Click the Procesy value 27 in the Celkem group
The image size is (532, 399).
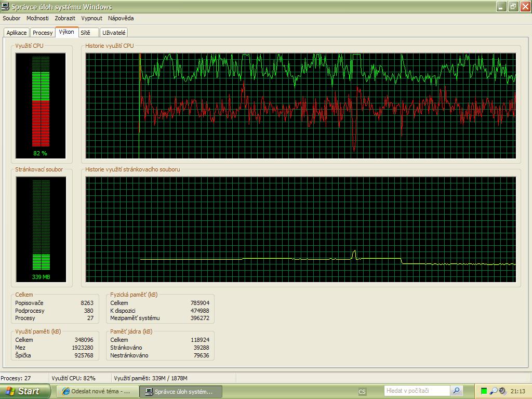pos(90,318)
